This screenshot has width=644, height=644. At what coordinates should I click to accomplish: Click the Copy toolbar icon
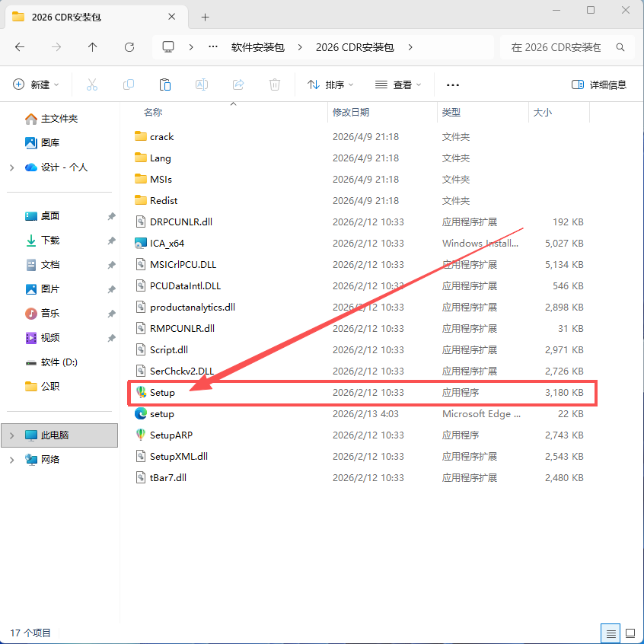pyautogui.click(x=129, y=84)
